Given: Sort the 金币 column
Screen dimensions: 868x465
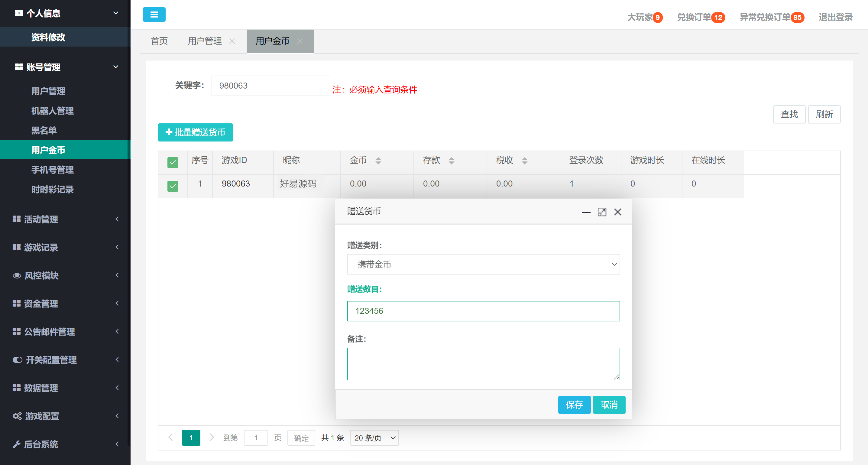Looking at the screenshot, I should click(379, 161).
